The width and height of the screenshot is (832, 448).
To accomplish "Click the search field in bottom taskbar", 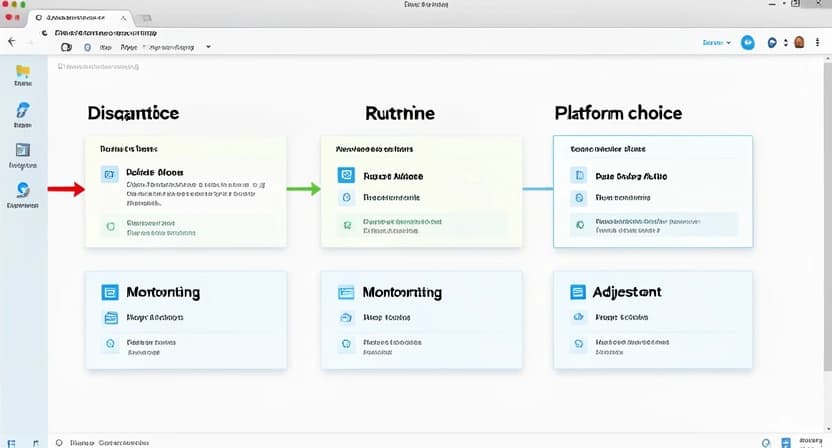I will pyautogui.click(x=110, y=440).
